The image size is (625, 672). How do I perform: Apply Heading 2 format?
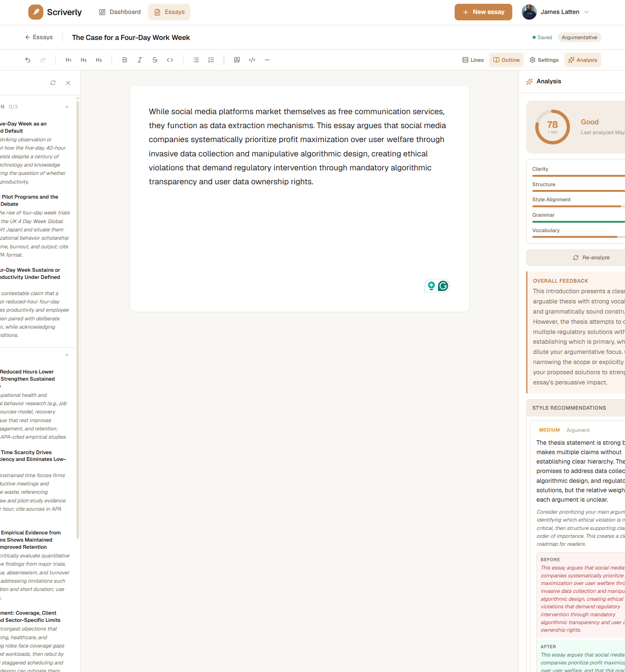click(84, 60)
